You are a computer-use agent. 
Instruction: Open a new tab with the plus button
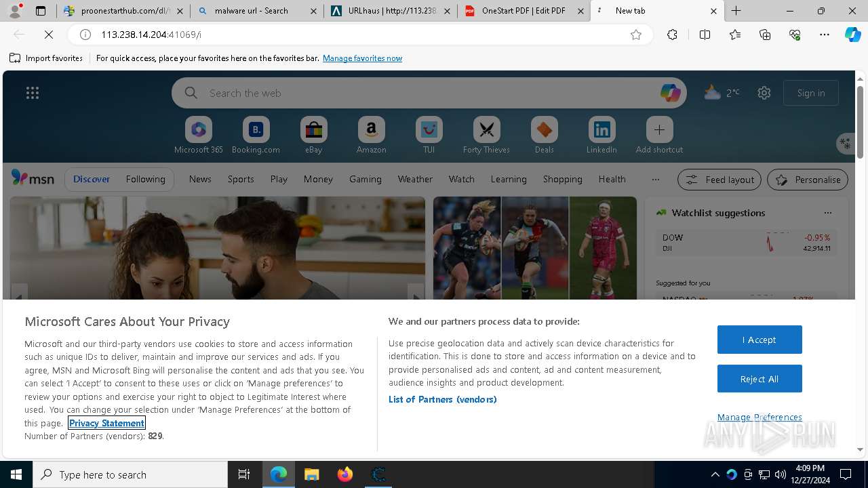[736, 11]
